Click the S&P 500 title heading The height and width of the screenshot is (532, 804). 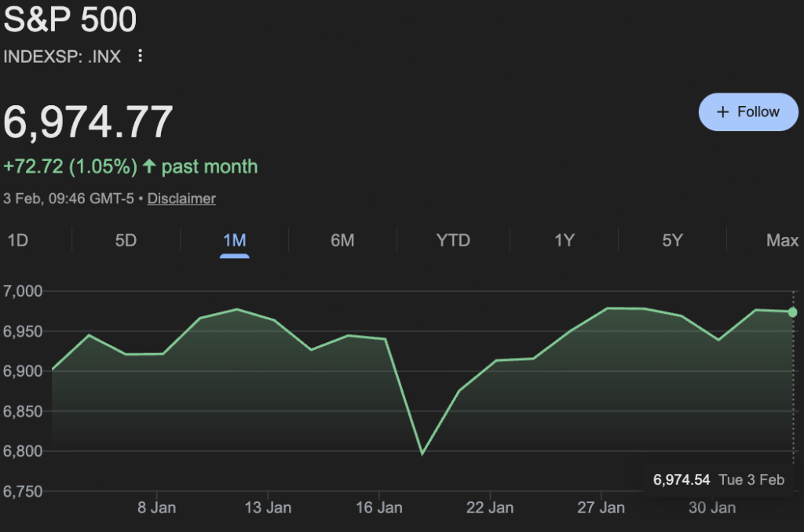[x=70, y=20]
